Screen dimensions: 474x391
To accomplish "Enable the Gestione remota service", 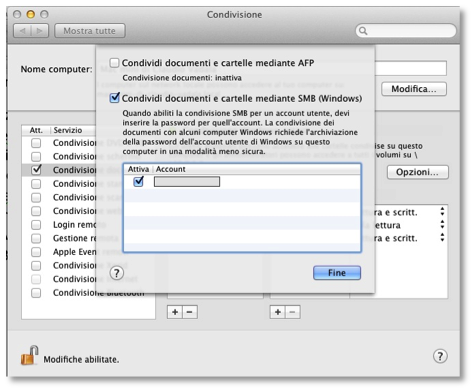I will pos(36,238).
